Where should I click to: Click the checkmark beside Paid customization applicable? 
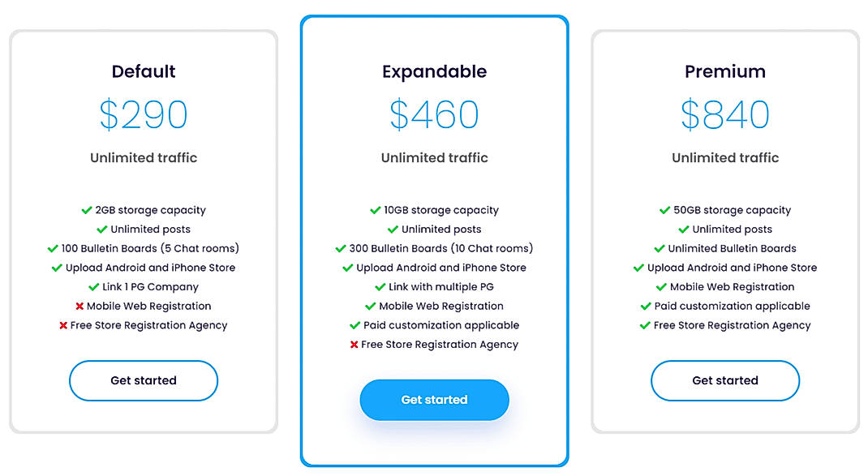coord(357,325)
